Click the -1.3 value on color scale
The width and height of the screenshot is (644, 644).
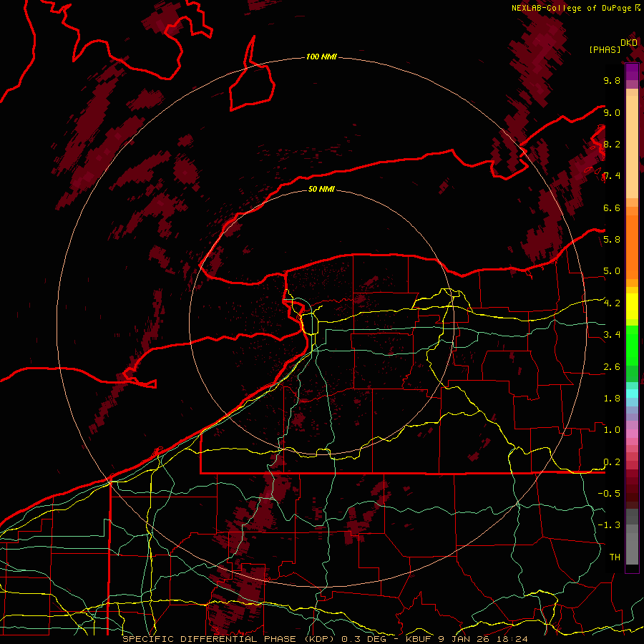[x=609, y=525]
